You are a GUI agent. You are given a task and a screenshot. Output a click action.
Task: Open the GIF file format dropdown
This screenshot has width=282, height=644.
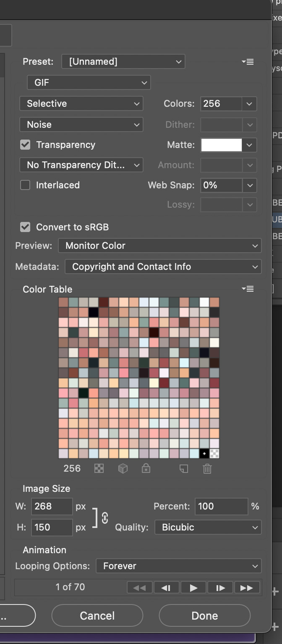pos(89,82)
